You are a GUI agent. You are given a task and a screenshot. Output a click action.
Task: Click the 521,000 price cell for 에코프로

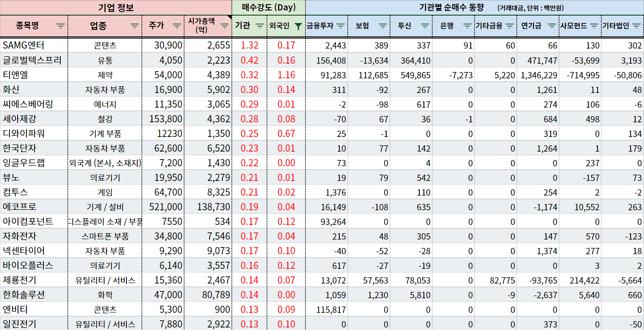tap(163, 206)
